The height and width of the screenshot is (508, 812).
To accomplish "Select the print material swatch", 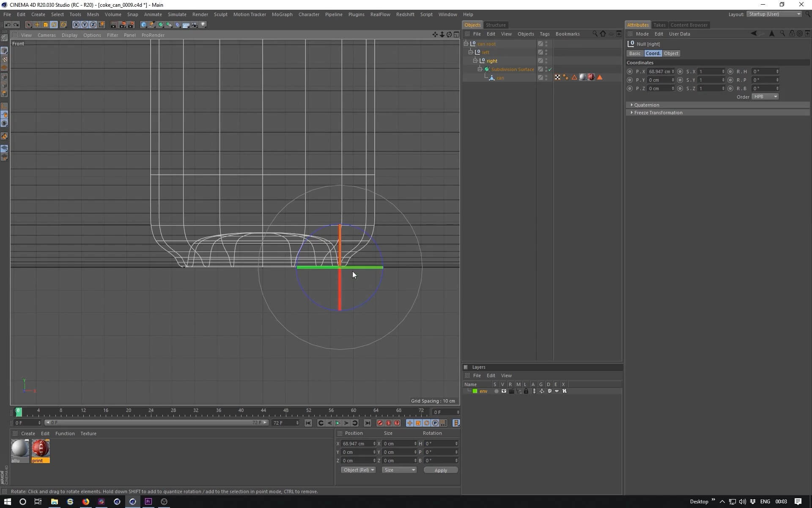I will [41, 449].
